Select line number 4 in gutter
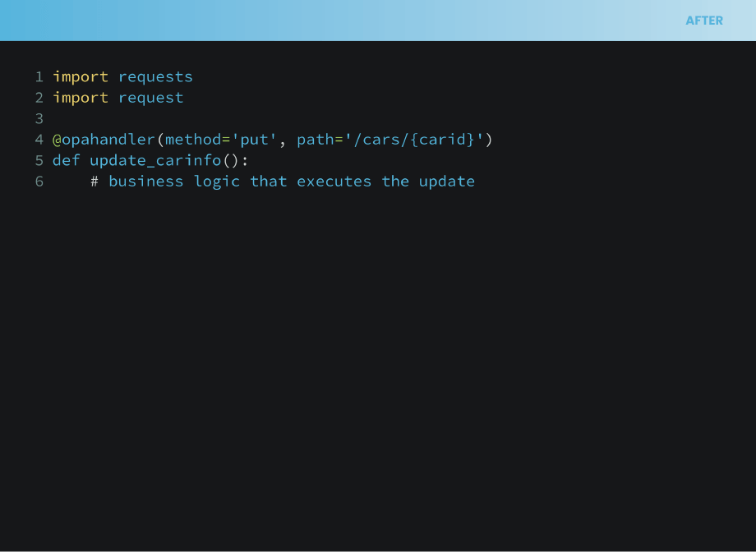The width and height of the screenshot is (756, 552). click(x=39, y=140)
